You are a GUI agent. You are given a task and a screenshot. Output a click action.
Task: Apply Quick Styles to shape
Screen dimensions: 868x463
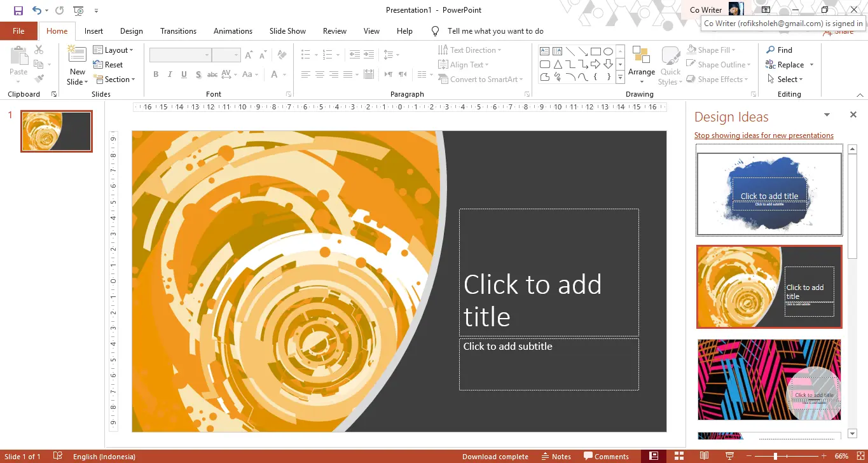(x=670, y=64)
